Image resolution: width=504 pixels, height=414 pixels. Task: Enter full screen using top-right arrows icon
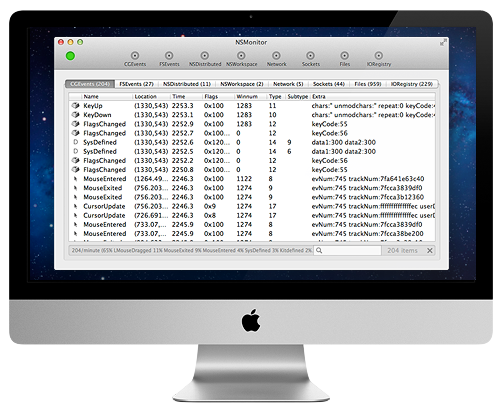(443, 42)
